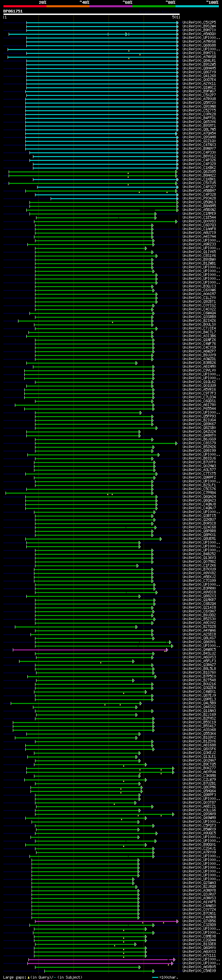
Task: Click hit label UniRef100_Q653V6
Action: click(199, 121)
